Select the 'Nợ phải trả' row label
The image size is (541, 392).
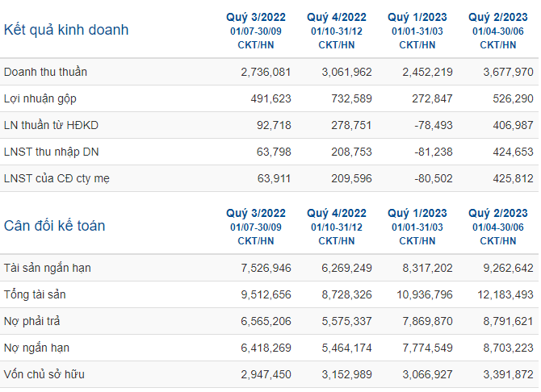click(x=31, y=321)
